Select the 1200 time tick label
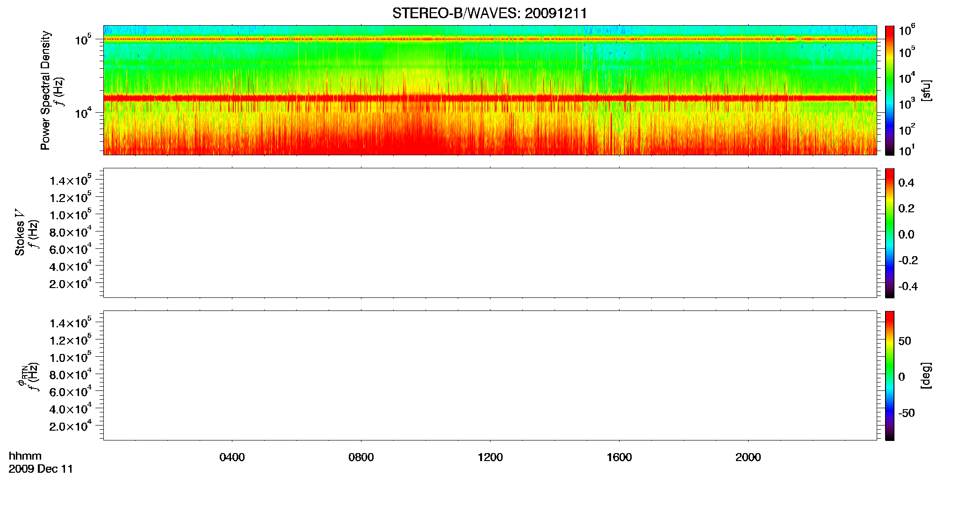980x505 pixels. coord(490,457)
